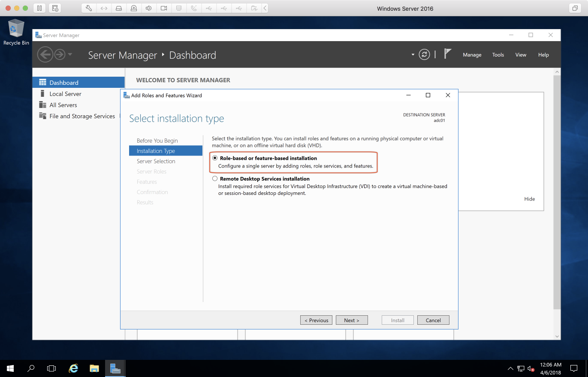This screenshot has width=588, height=377.
Task: Open the Manage menu
Action: tap(472, 55)
